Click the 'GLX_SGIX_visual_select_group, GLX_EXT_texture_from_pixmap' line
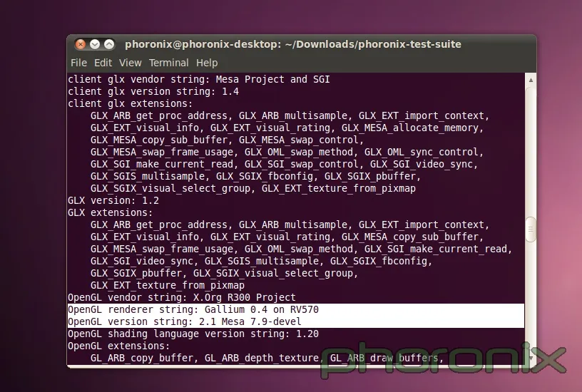Image resolution: width=582 pixels, height=392 pixels. pos(253,188)
